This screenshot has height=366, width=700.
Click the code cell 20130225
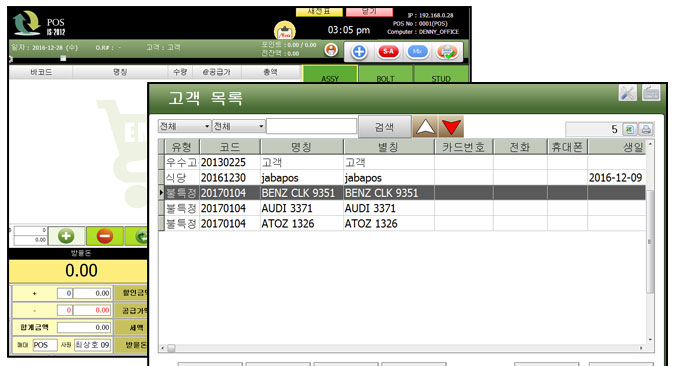coord(229,162)
